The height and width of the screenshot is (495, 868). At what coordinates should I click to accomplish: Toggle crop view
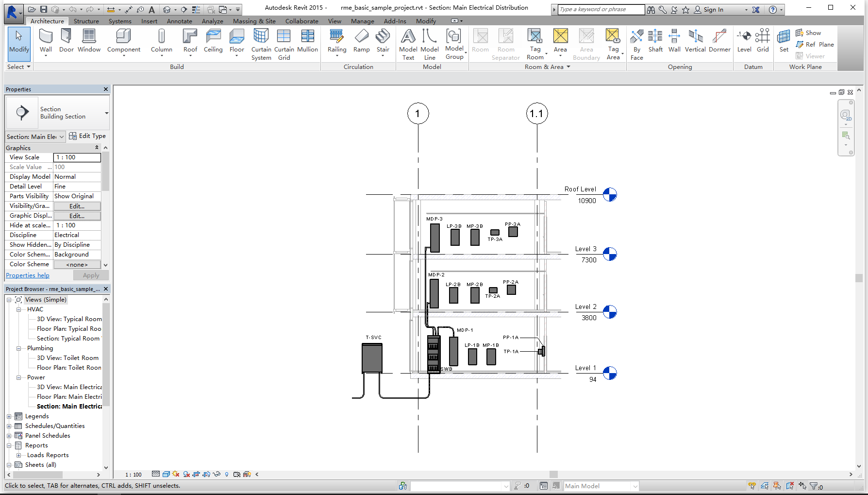tap(196, 474)
